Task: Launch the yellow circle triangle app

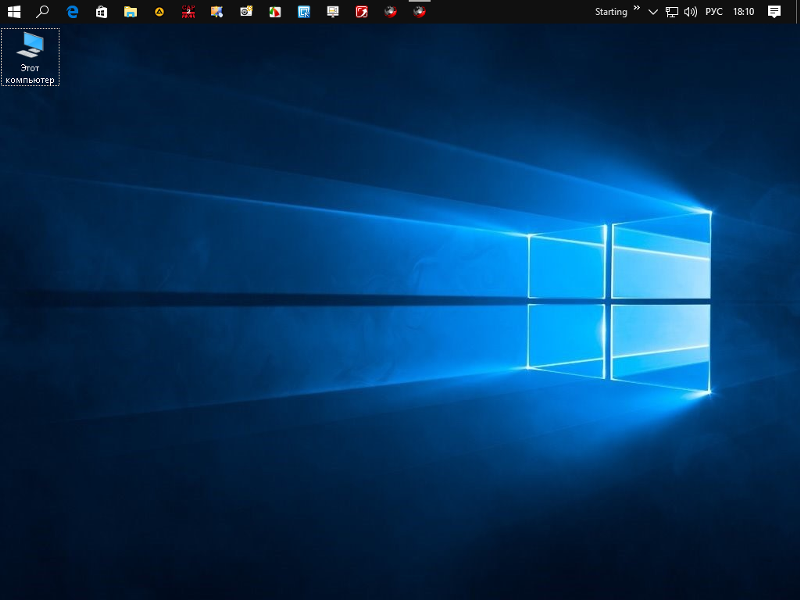Action: [x=159, y=11]
